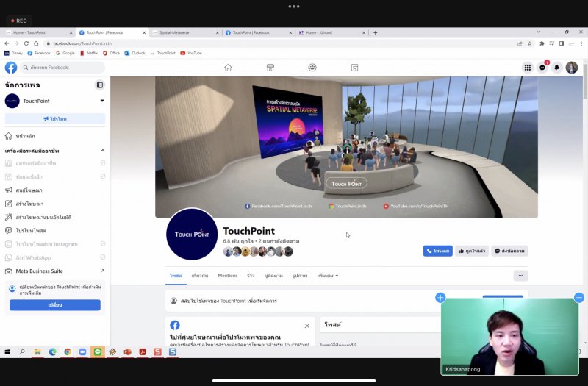Screen dimensions: 588x386
Task: Click the Facebook search field
Action: coord(62,68)
